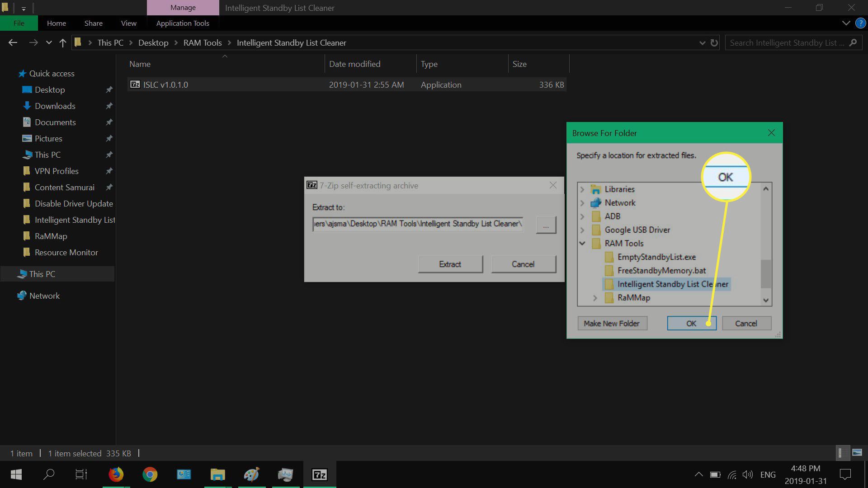Expand the RaMMap folder node in tree
This screenshot has height=488, width=868.
click(x=595, y=298)
